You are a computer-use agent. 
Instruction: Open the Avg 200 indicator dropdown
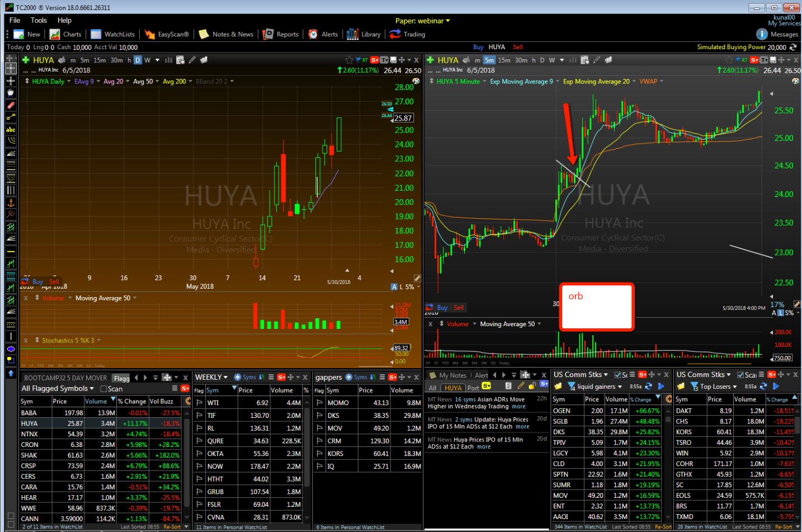pyautogui.click(x=191, y=82)
